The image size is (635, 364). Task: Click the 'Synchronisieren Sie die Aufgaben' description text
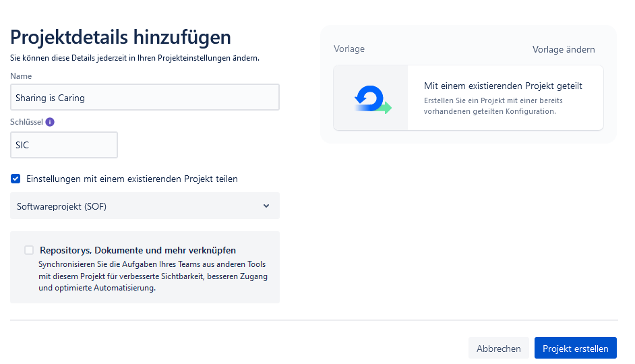[153, 276]
